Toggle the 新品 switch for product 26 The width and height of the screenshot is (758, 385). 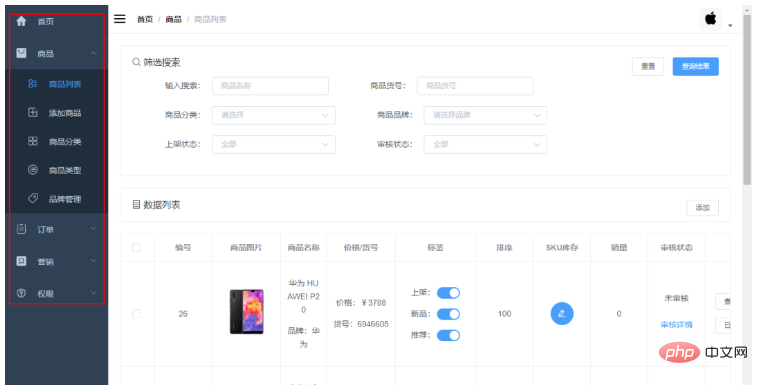click(x=448, y=314)
